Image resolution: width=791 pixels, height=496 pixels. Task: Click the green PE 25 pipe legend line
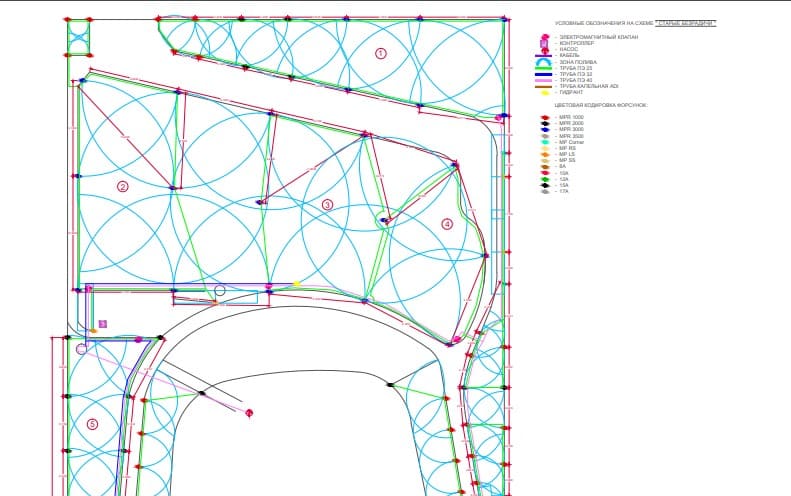pos(543,68)
